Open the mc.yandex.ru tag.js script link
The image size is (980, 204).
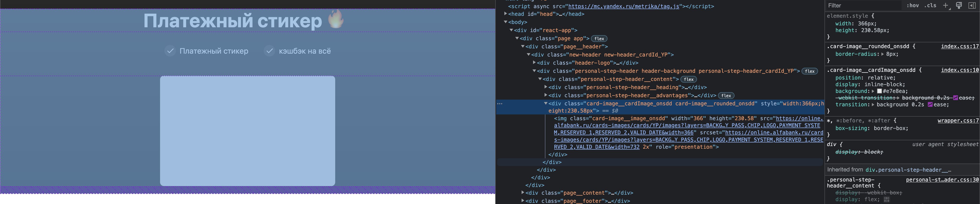(624, 6)
